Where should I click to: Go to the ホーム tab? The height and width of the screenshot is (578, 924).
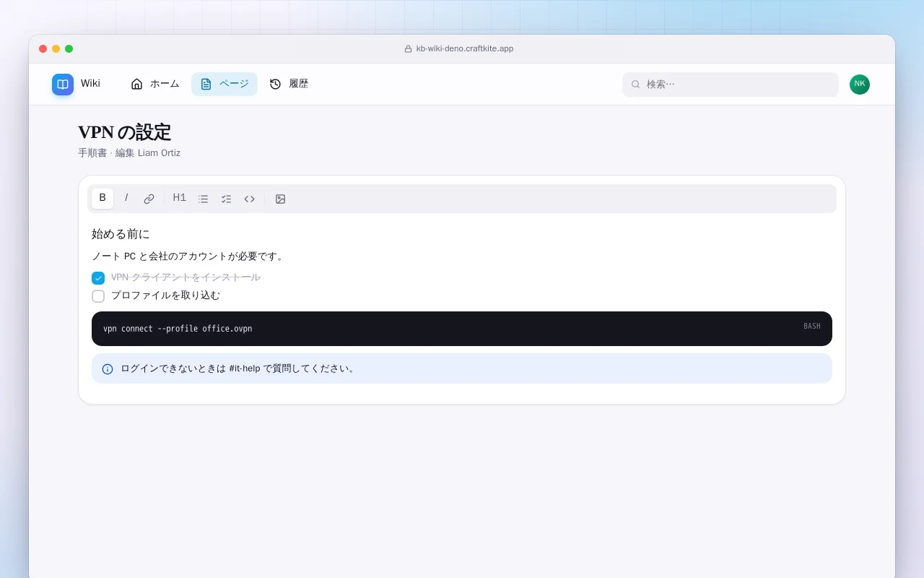(155, 84)
